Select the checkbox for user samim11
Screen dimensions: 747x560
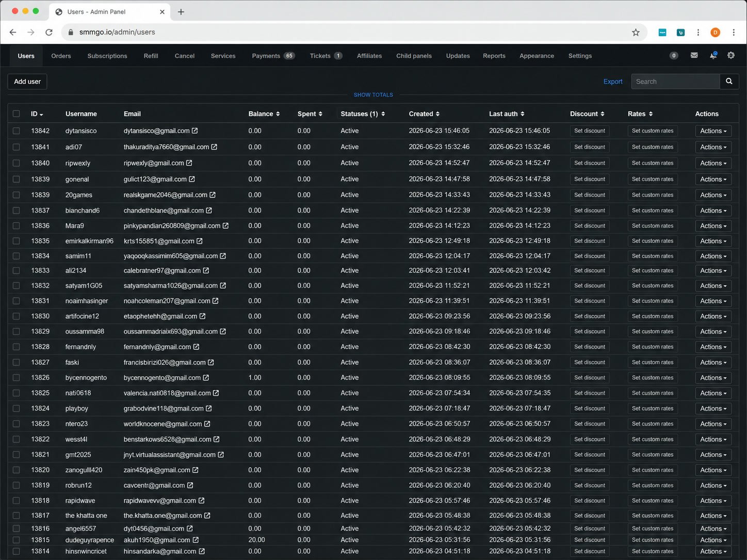(17, 256)
